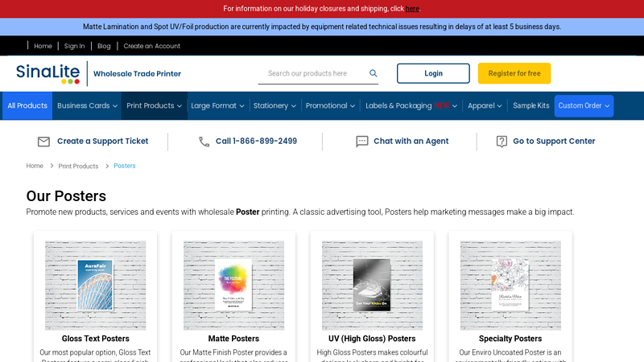
Task: Open the Gloss Text Posters thumbnail
Action: click(96, 286)
